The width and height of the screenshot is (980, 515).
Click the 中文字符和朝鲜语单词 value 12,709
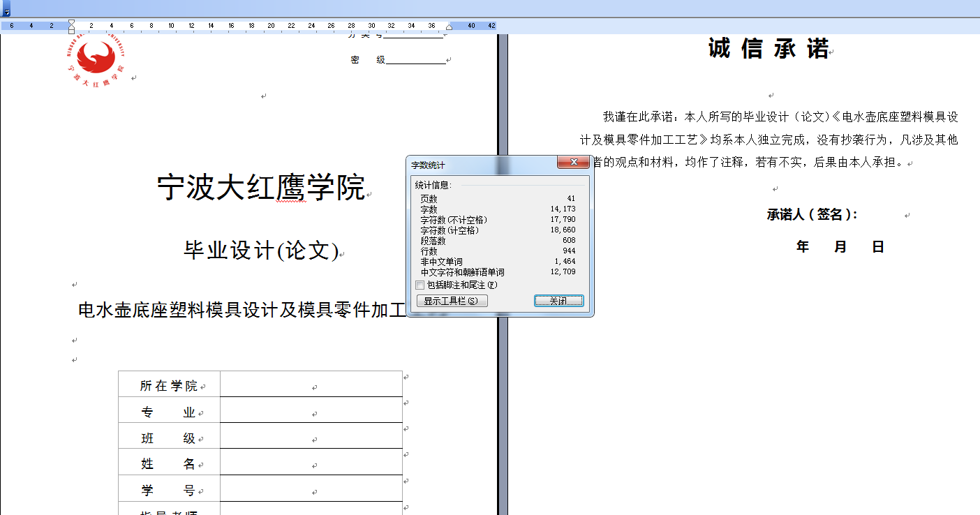click(563, 272)
